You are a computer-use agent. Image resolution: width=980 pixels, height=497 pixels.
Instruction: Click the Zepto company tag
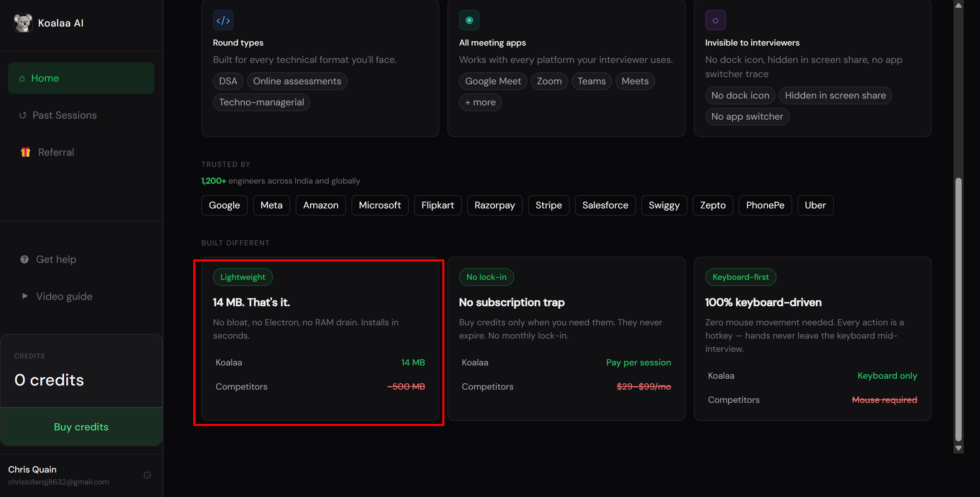point(713,205)
